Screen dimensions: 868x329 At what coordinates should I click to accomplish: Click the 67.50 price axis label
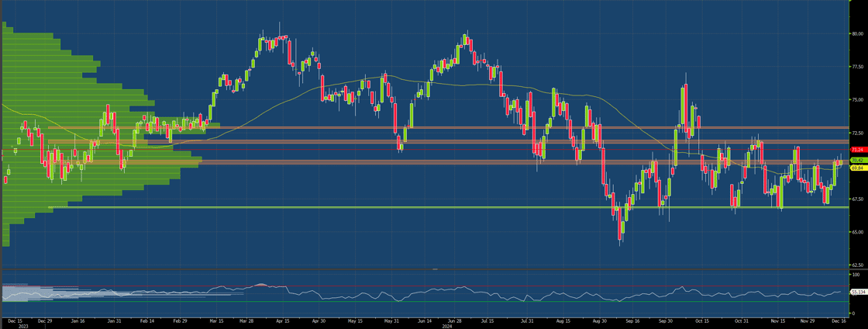[857, 199]
